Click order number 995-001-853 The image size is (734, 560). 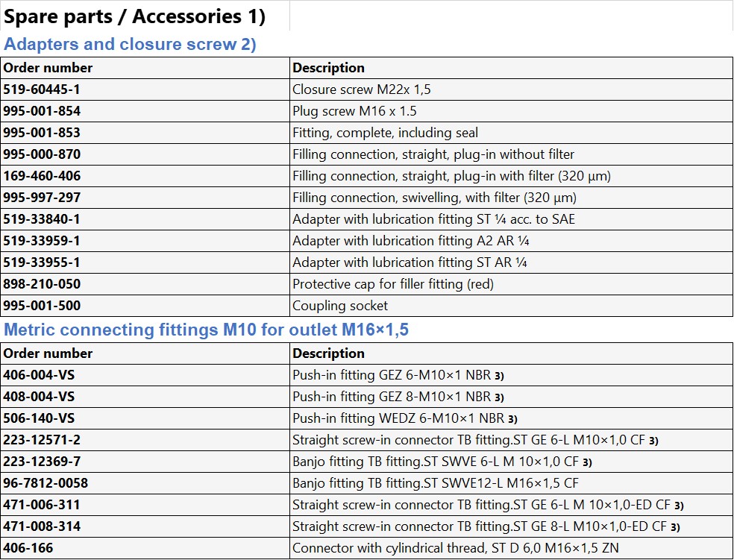pos(42,133)
